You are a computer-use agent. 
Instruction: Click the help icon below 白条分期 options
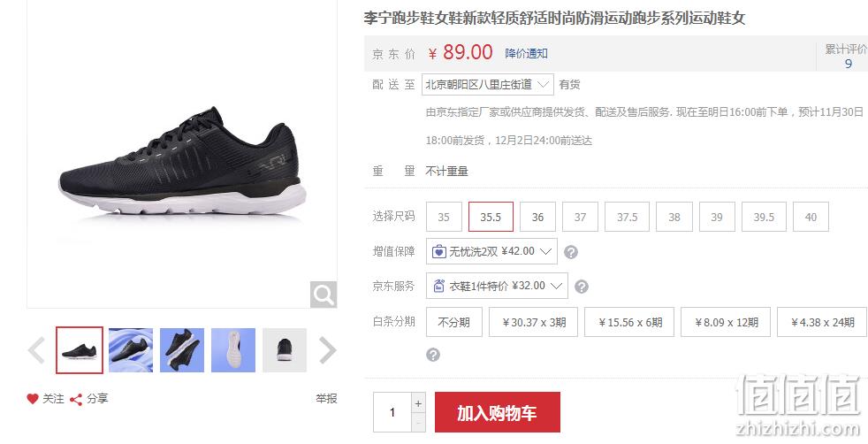tap(433, 355)
